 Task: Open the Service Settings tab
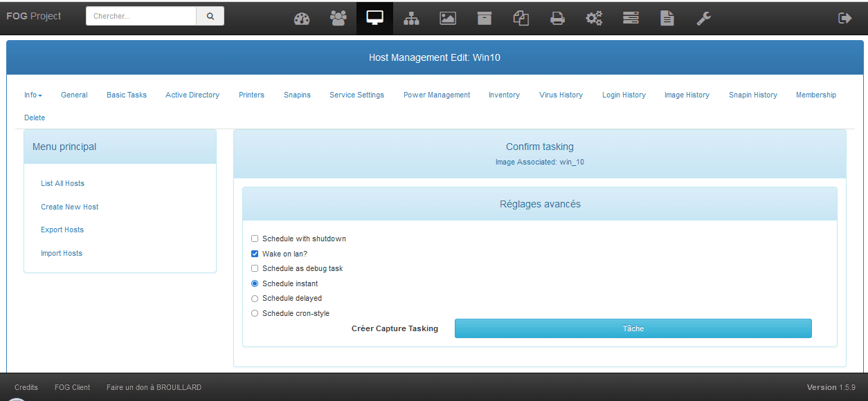coord(356,95)
